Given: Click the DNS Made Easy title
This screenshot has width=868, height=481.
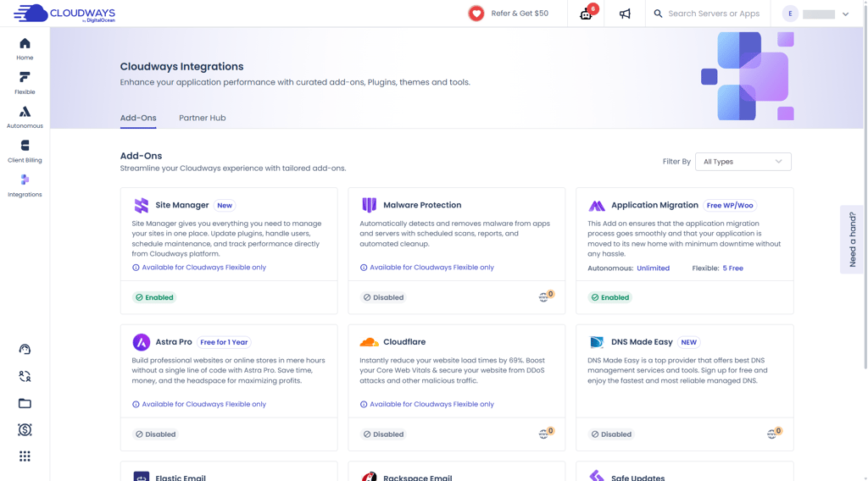Looking at the screenshot, I should 643,342.
